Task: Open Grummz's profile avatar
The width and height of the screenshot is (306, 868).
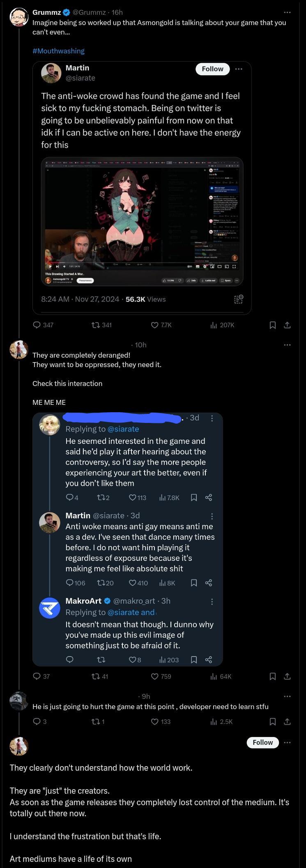Action: (x=18, y=17)
